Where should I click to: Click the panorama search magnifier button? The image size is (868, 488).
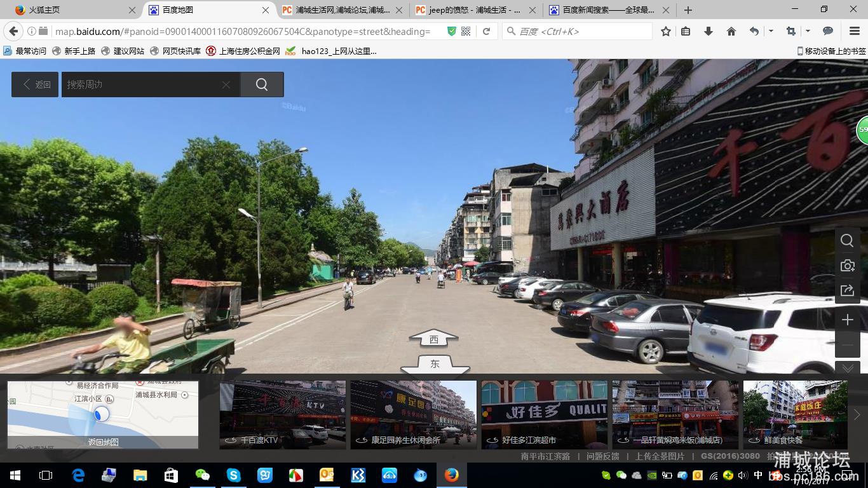coord(262,85)
